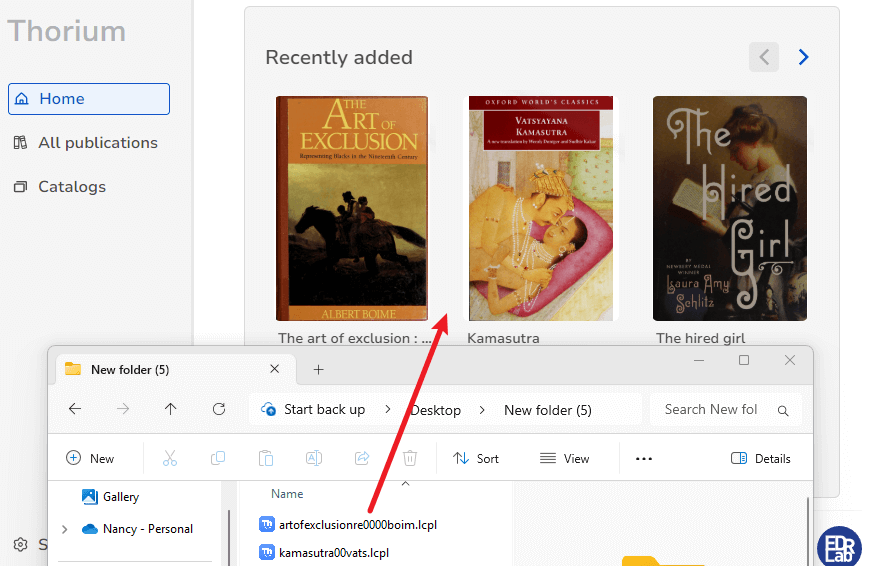The height and width of the screenshot is (566, 879).
Task: Click the search magnifier icon
Action: tap(783, 411)
